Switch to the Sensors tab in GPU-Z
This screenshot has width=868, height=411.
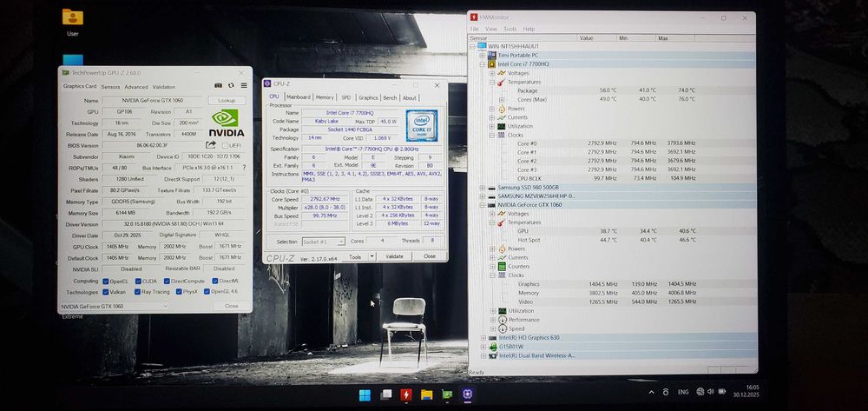click(110, 87)
